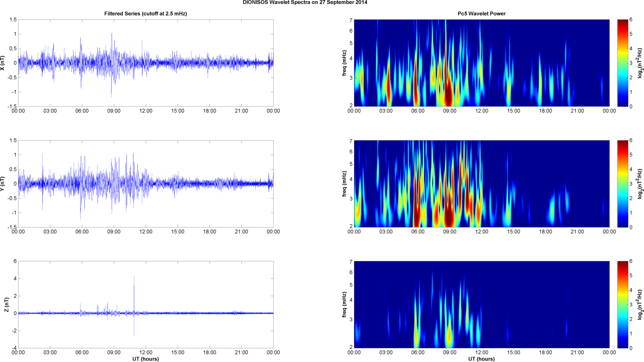Click the Z component wavelet power spectrogram
644x362 pixels.
click(x=481, y=304)
